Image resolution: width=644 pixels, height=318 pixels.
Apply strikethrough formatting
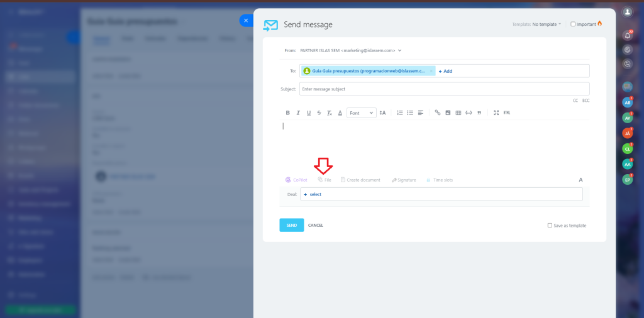[319, 112]
